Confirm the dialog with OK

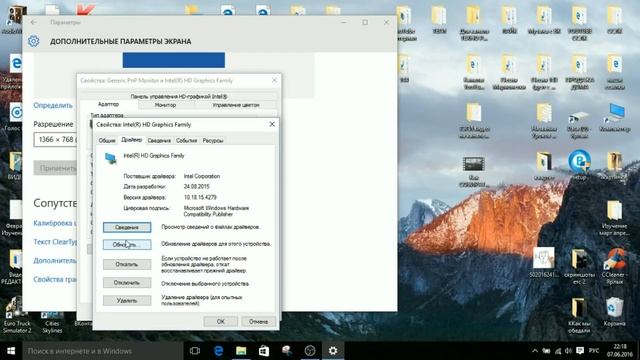click(220, 322)
